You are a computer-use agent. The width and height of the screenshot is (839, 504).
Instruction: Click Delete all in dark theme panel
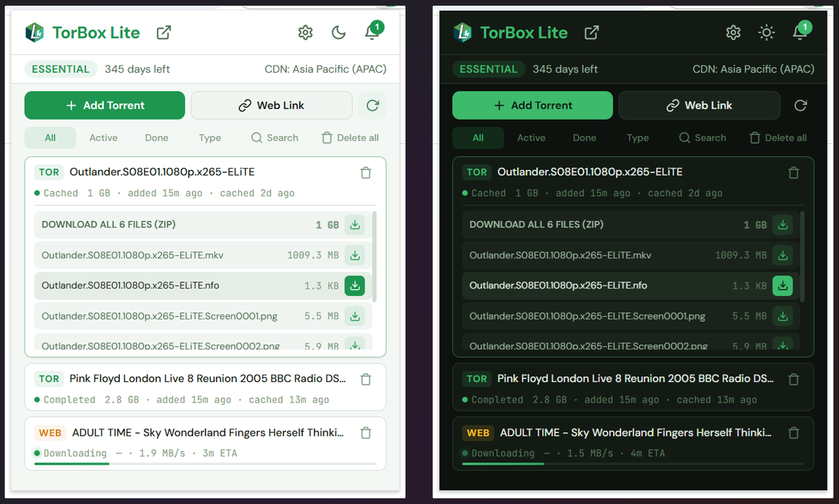[778, 138]
